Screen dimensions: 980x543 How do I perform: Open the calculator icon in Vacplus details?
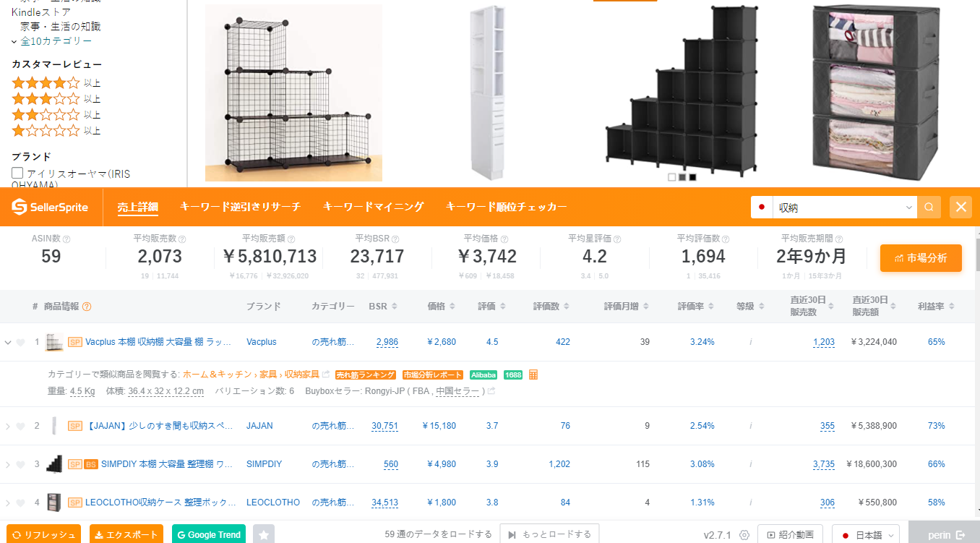[533, 375]
